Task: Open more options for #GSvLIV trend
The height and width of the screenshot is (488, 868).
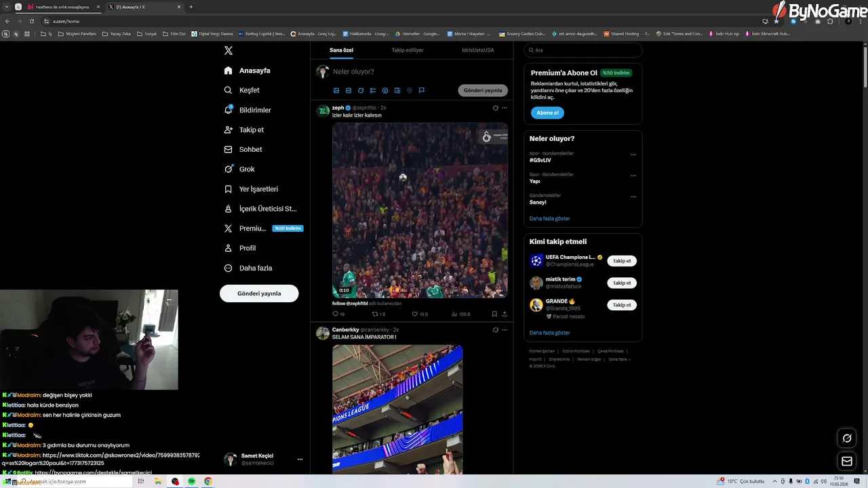Action: click(x=633, y=155)
